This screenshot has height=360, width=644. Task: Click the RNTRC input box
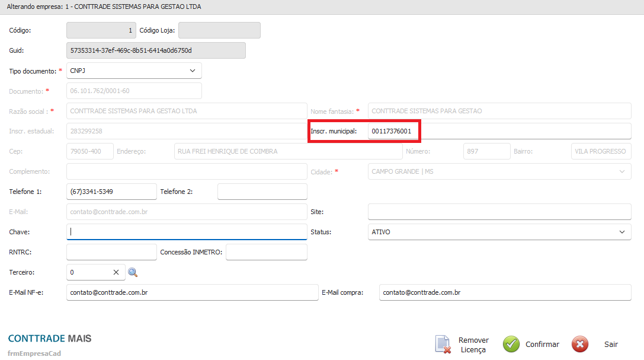(x=111, y=252)
